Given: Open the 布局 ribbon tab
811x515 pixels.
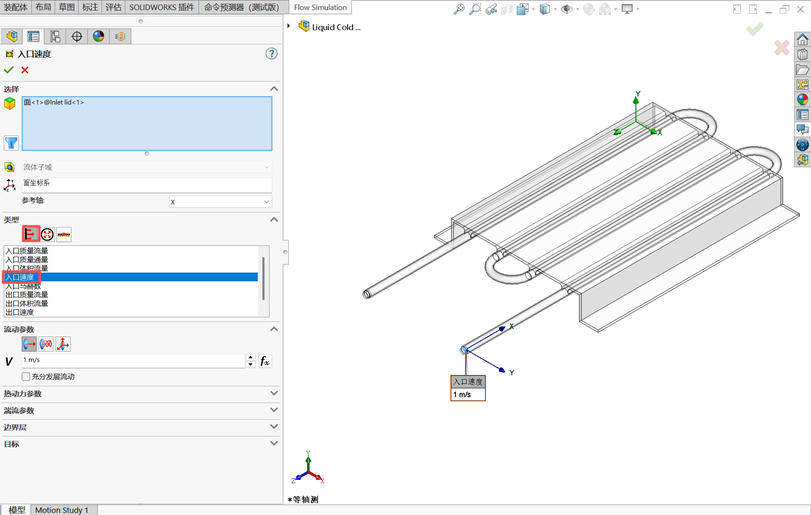Looking at the screenshot, I should point(43,7).
